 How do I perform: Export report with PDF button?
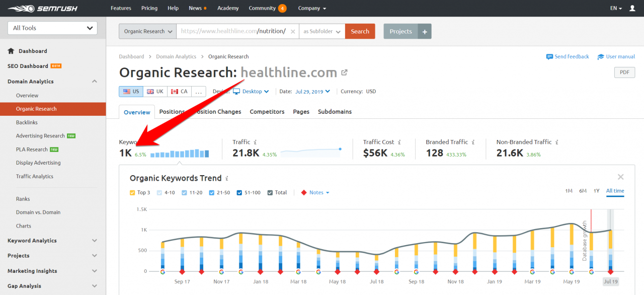(x=624, y=72)
